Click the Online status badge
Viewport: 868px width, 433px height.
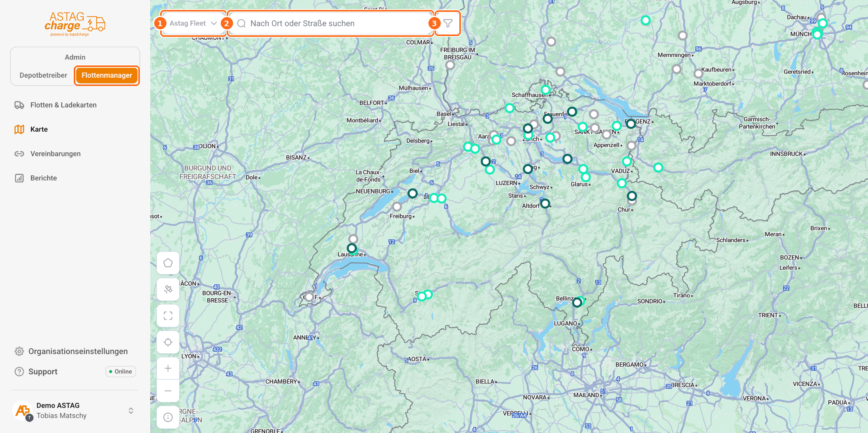click(121, 372)
